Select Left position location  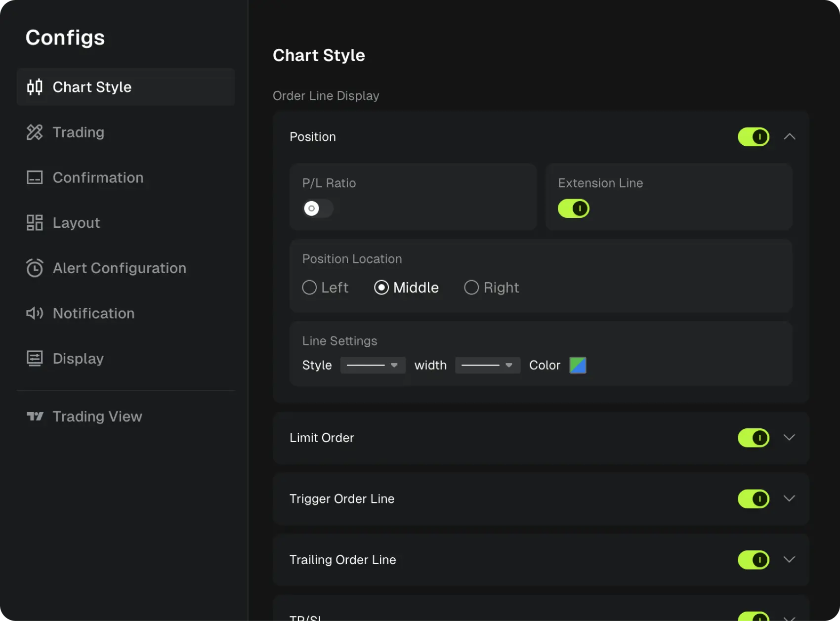pos(325,288)
